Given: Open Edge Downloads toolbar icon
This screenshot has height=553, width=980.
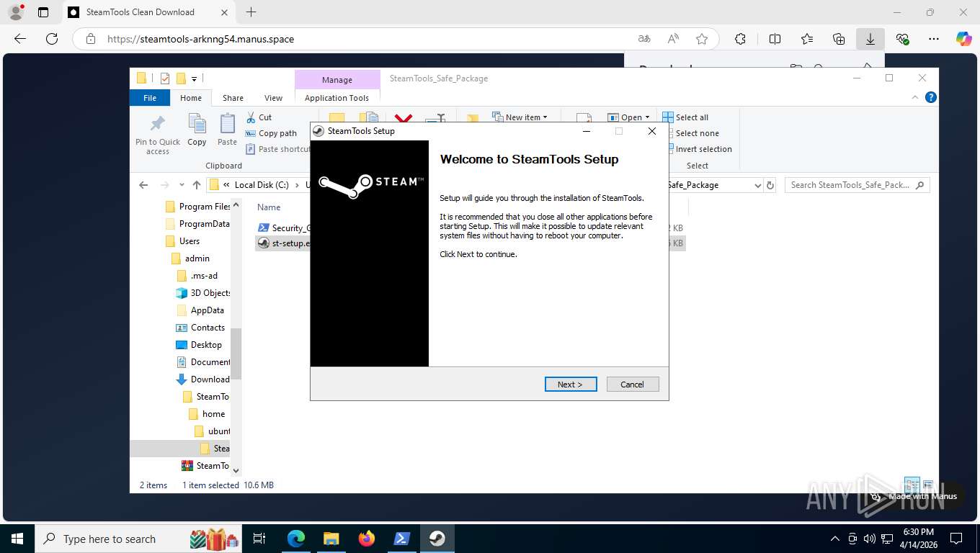Looking at the screenshot, I should 870,39.
